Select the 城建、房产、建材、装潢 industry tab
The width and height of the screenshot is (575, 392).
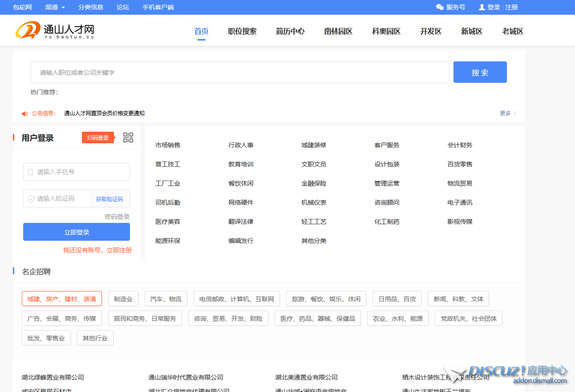(x=62, y=299)
